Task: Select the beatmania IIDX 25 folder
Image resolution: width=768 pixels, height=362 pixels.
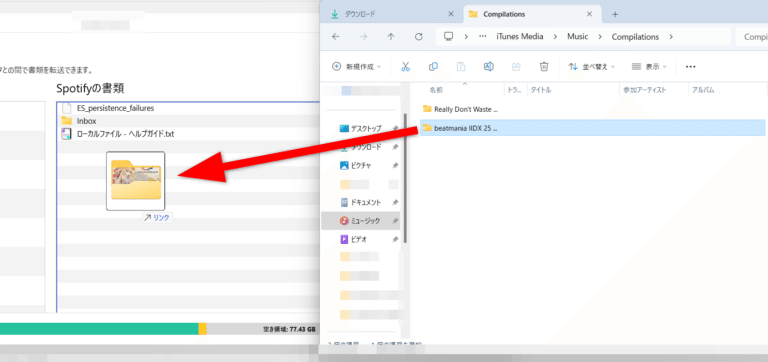Action: point(593,128)
